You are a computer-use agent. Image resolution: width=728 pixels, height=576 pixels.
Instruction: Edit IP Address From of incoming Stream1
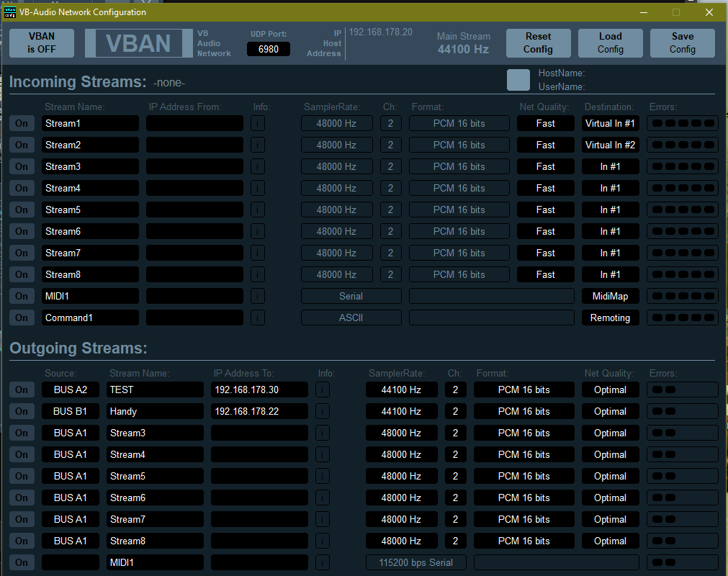194,123
